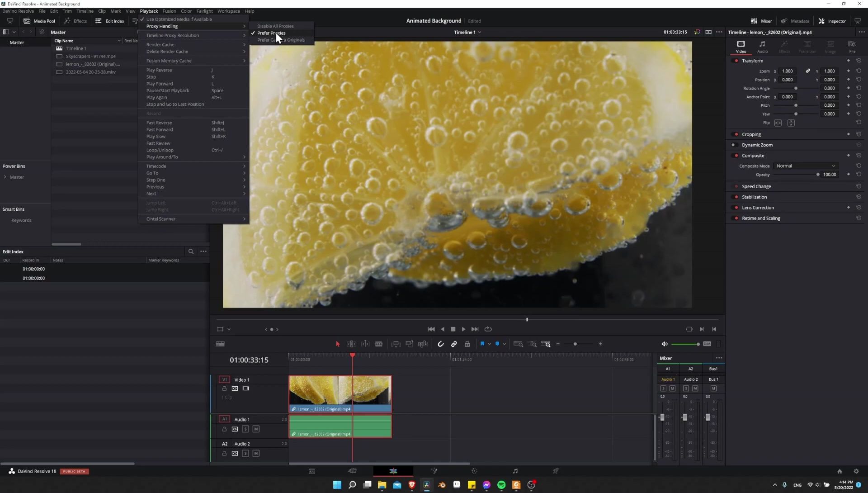Screen dimensions: 868x493
Task: Expand Cintel Scanner submenu
Action: [x=193, y=219]
